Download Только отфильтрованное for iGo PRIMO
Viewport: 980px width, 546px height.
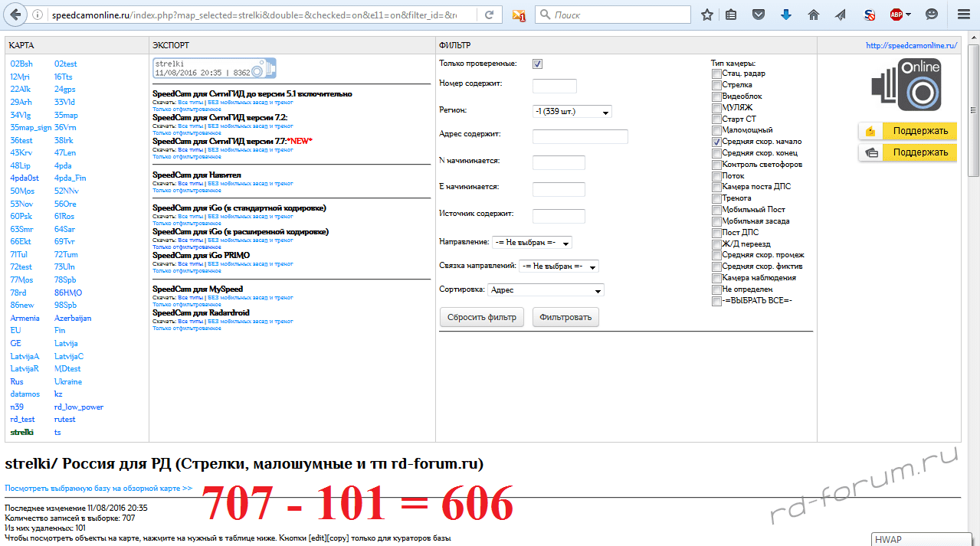(187, 270)
